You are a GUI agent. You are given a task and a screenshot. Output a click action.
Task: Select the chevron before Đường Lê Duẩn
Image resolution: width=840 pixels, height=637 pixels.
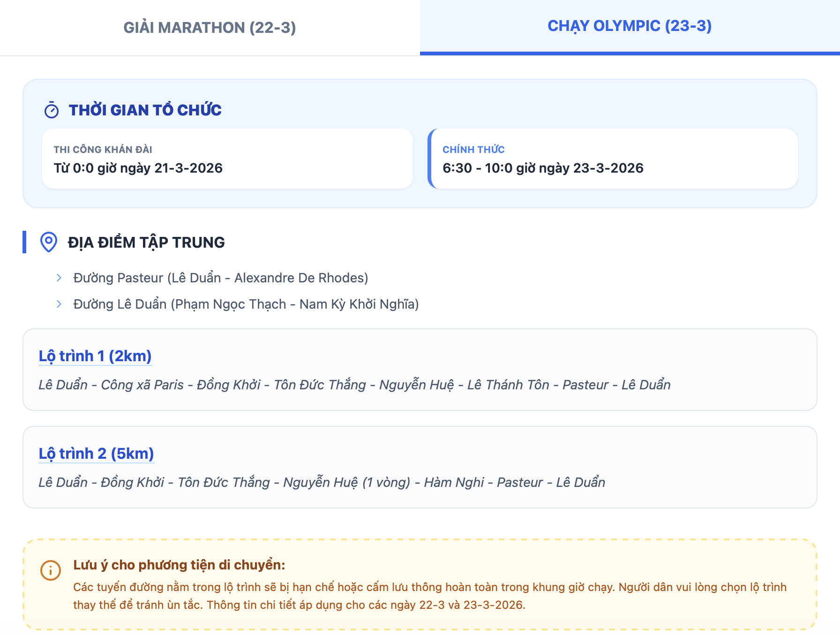(59, 304)
